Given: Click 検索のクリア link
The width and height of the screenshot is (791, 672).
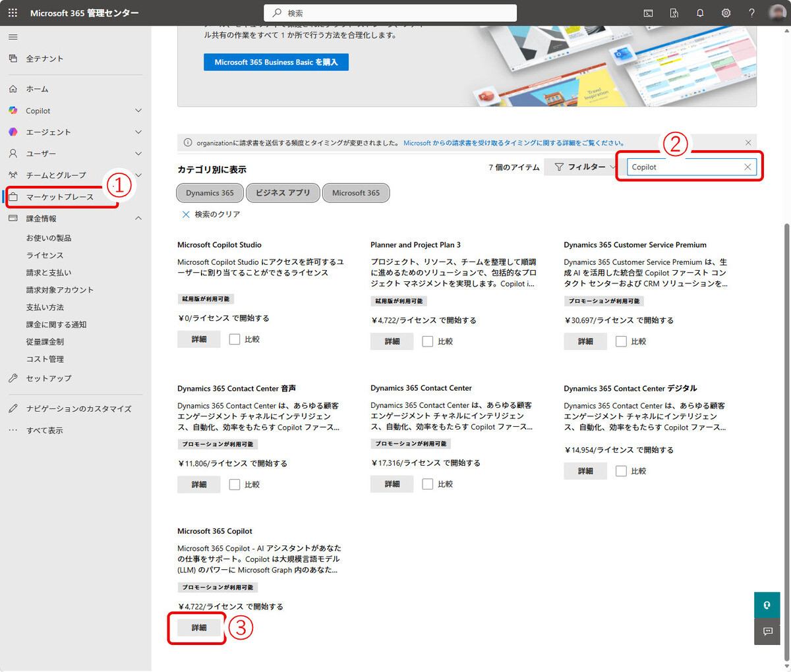Looking at the screenshot, I should (217, 214).
